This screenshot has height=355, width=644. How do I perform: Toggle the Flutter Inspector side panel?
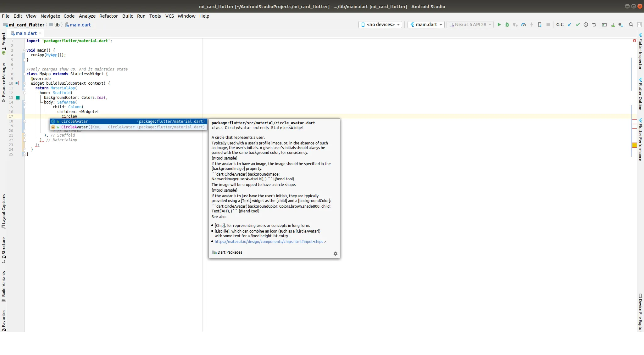pos(640,51)
